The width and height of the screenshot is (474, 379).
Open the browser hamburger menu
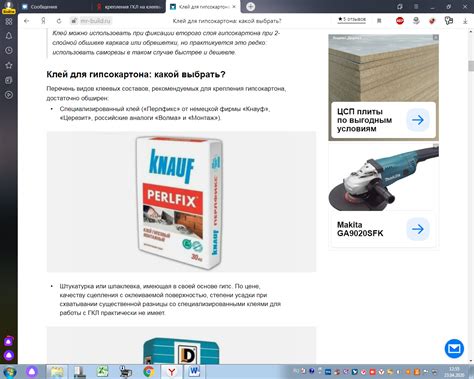(x=416, y=7)
